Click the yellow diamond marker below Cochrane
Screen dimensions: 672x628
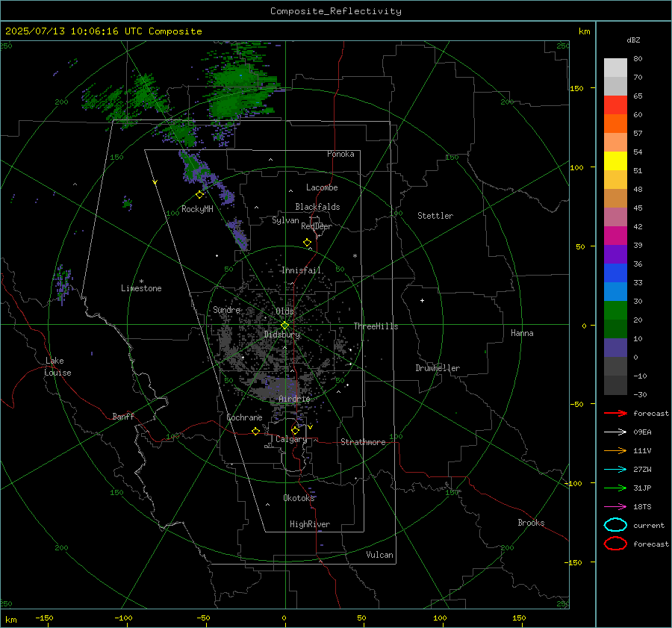(x=255, y=431)
